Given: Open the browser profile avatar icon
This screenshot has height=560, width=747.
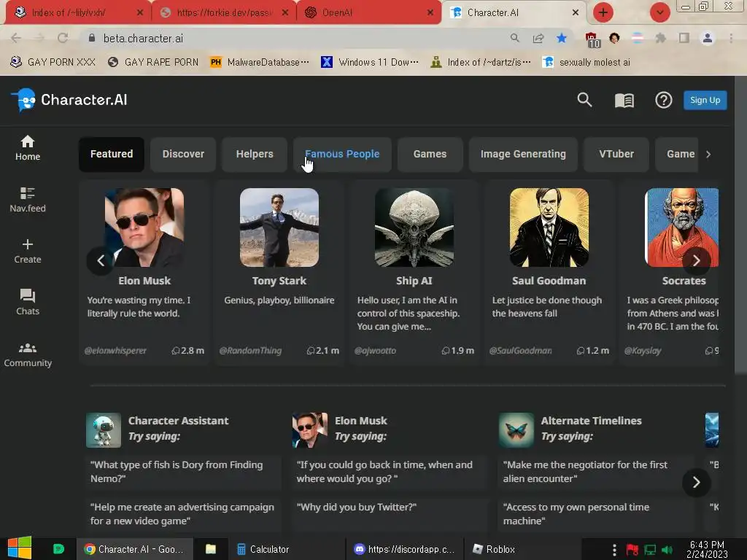Looking at the screenshot, I should (x=708, y=38).
